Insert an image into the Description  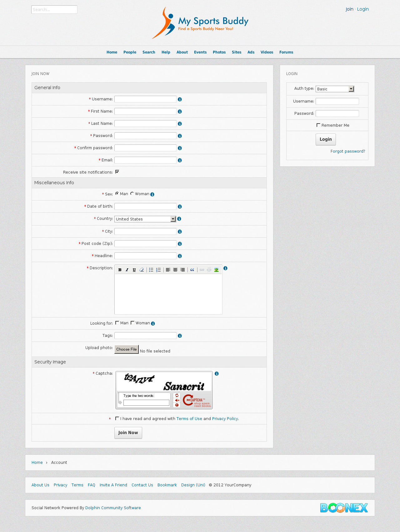tap(216, 270)
